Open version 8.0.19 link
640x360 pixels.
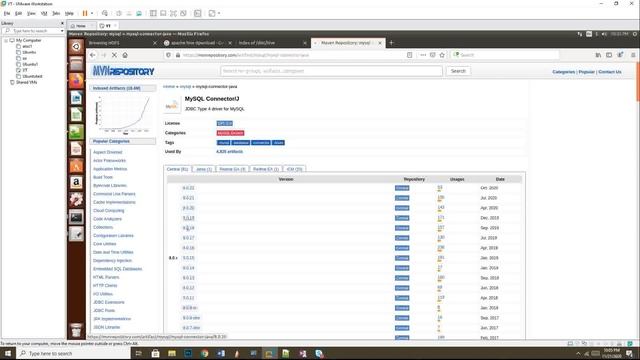188,218
